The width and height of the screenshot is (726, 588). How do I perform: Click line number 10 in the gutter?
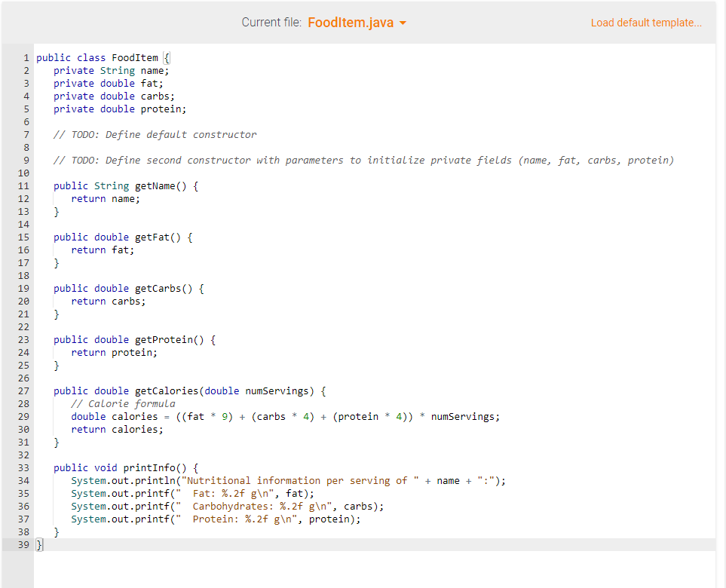23,173
